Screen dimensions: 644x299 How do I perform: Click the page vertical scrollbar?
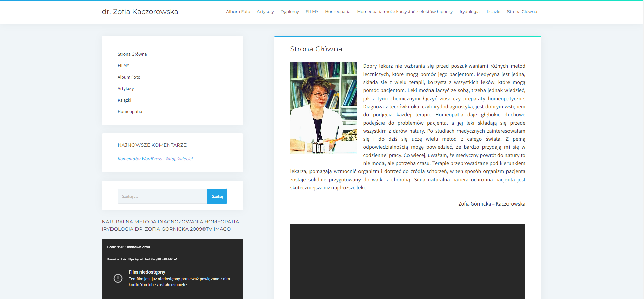(643, 28)
